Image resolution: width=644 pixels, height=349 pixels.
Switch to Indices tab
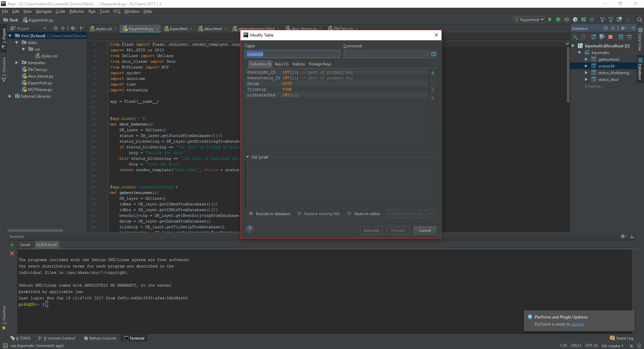pyautogui.click(x=299, y=64)
